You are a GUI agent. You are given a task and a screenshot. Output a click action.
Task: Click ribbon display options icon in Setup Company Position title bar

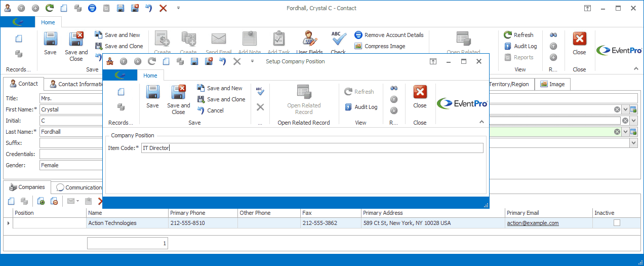433,61
